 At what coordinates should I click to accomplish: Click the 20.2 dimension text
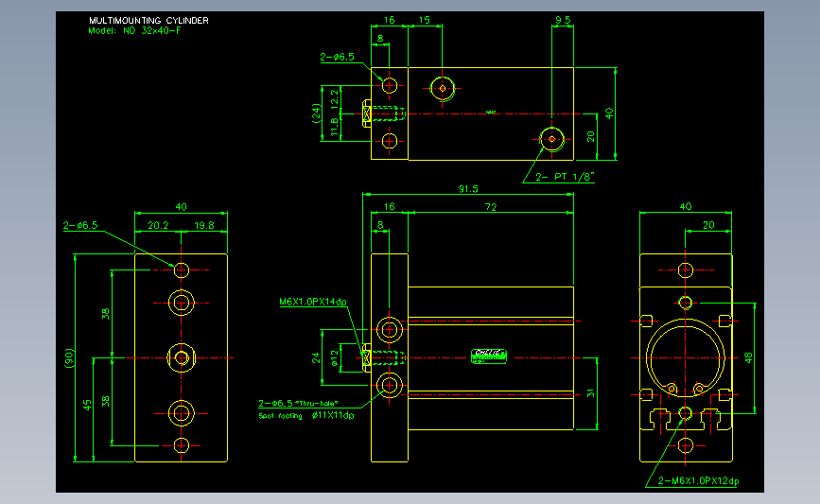coord(158,225)
